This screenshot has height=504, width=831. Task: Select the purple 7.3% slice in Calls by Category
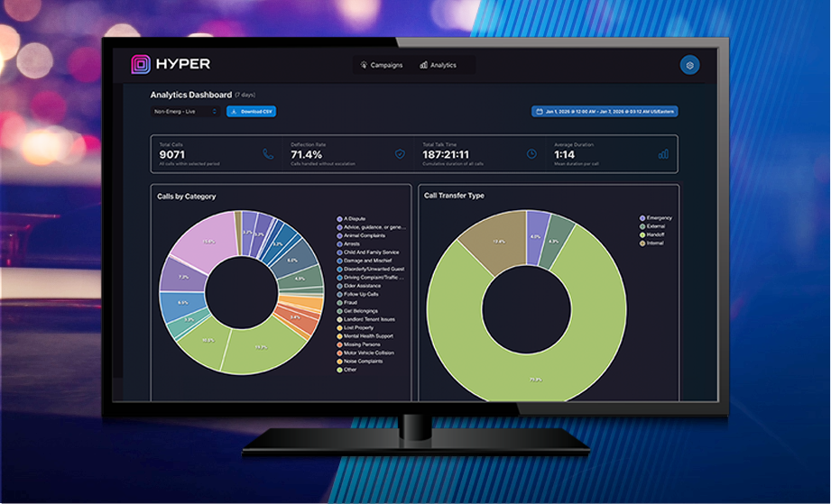point(183,277)
